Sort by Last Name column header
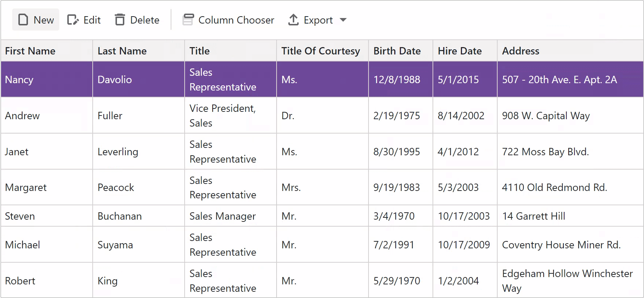 (x=122, y=51)
